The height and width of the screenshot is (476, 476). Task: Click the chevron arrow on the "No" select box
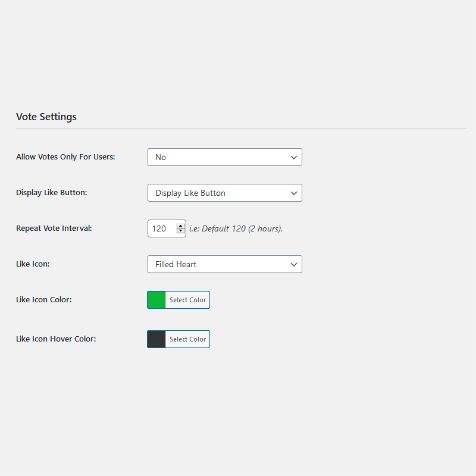(x=293, y=158)
